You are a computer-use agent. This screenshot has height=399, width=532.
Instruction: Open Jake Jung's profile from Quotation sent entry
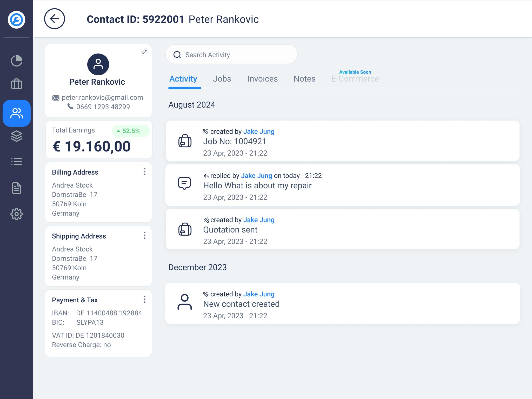click(x=259, y=220)
